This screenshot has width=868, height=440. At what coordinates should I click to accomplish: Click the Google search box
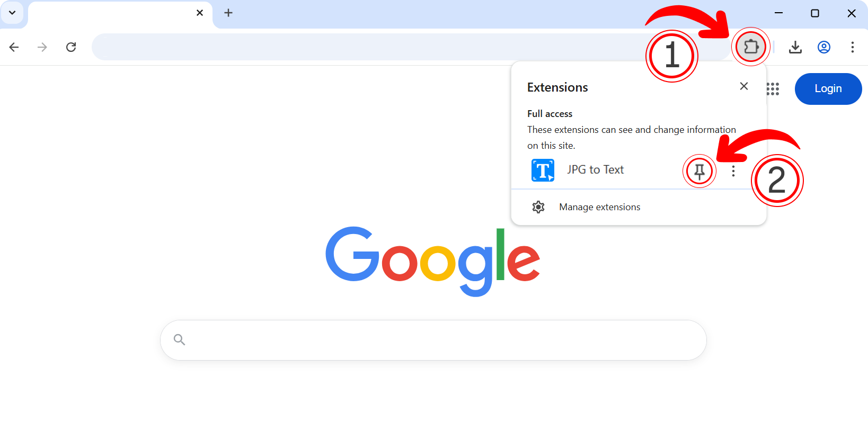tap(433, 340)
